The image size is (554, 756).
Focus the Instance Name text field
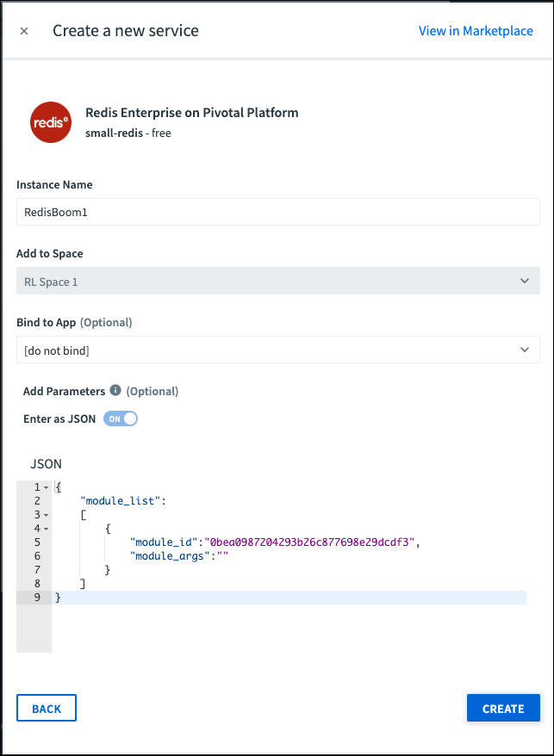[277, 212]
